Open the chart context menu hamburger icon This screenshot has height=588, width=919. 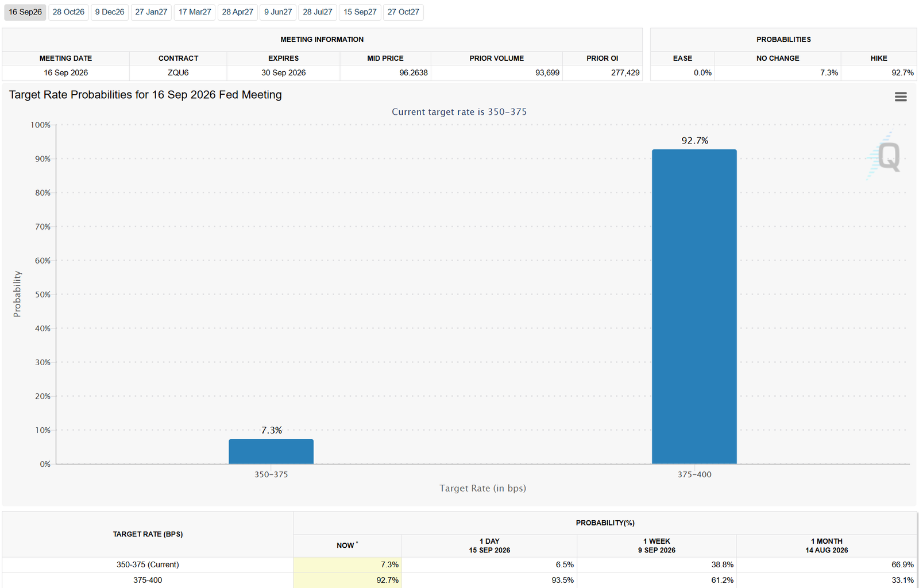(x=901, y=97)
